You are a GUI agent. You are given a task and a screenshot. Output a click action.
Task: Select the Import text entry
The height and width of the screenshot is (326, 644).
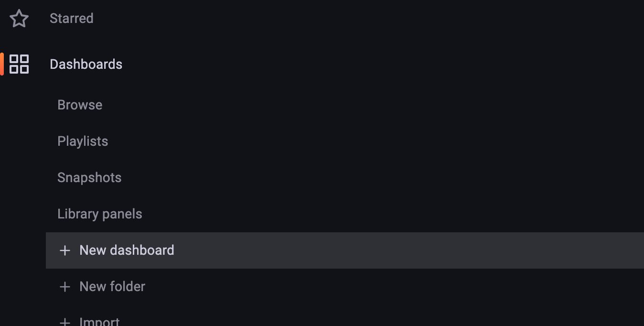pyautogui.click(x=99, y=321)
